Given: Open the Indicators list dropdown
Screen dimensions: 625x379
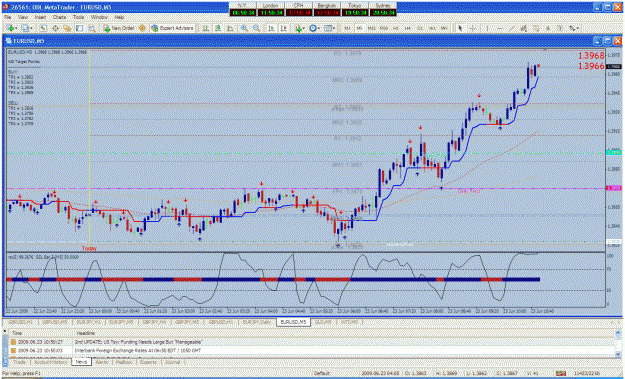Looking at the screenshot, I should pos(300,28).
